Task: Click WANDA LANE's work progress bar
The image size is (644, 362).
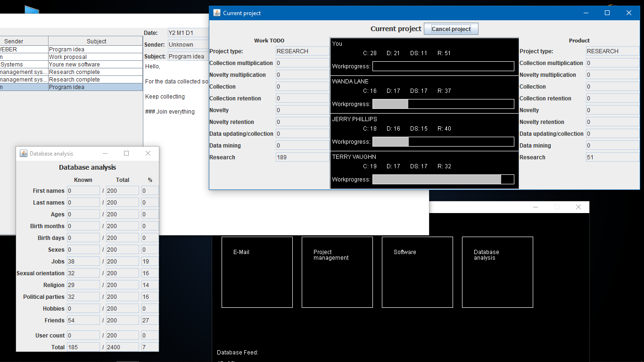Action: click(443, 104)
